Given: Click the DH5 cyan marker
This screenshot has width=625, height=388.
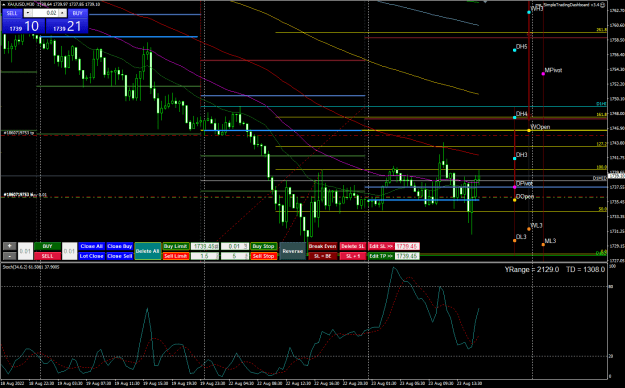Looking at the screenshot, I should point(515,50).
